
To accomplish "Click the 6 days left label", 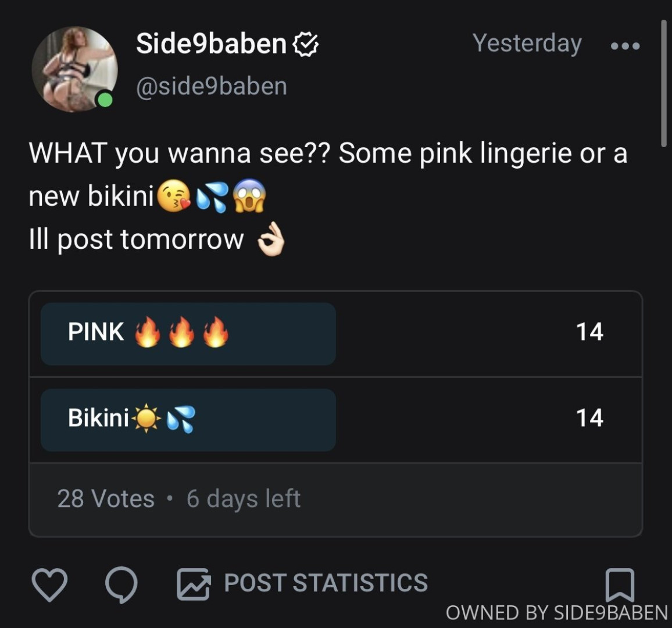I will [244, 499].
